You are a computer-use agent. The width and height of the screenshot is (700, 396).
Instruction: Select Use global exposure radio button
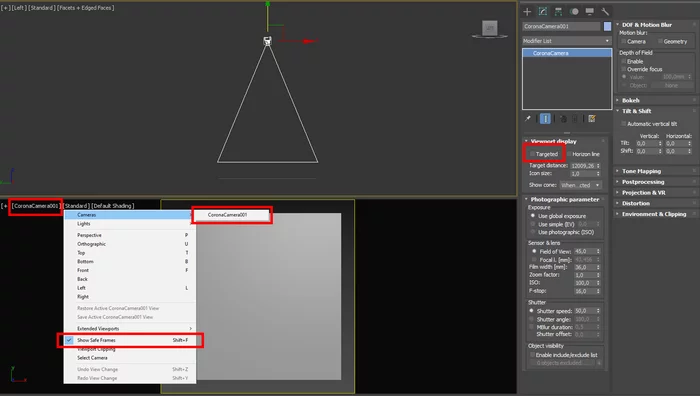point(533,216)
